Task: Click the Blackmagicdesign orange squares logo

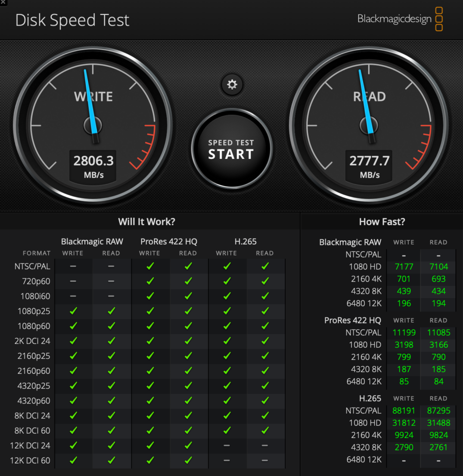Action: click(x=438, y=19)
